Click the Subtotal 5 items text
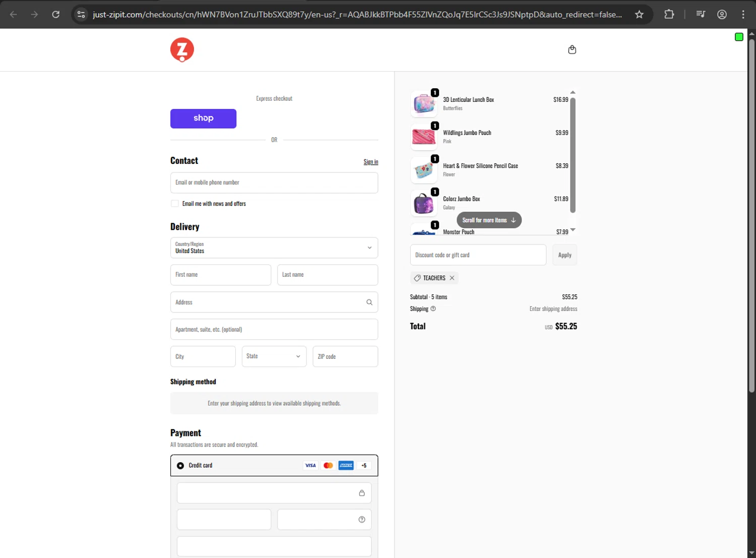 [x=428, y=297]
